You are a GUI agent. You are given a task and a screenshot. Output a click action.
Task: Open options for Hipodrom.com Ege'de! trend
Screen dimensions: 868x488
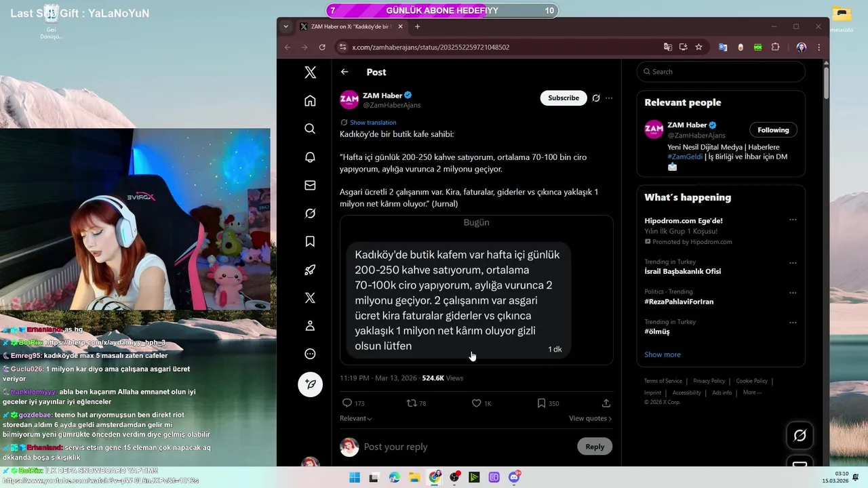coord(793,220)
